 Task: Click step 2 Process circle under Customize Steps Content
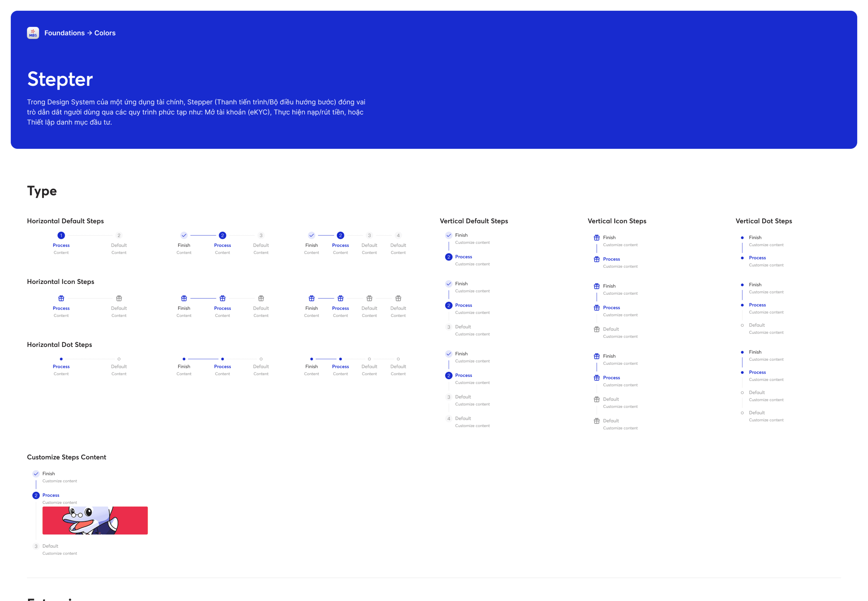tap(36, 495)
